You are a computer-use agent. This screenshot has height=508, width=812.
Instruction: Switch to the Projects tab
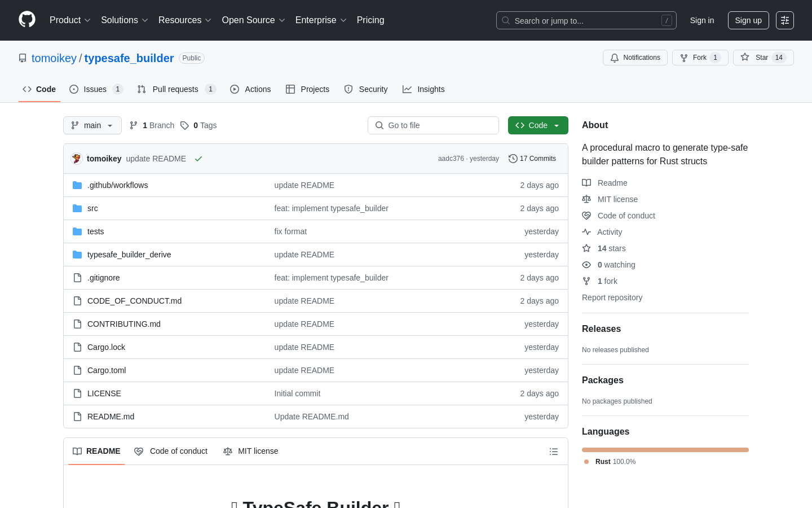coord(307,89)
